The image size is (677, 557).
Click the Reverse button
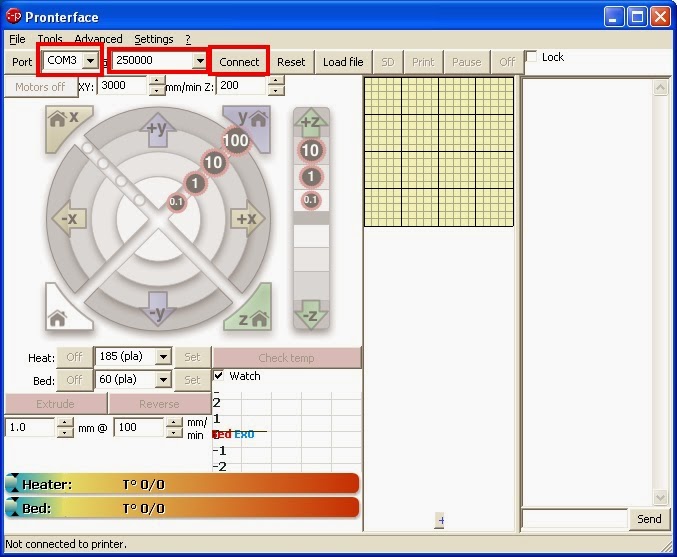point(159,404)
